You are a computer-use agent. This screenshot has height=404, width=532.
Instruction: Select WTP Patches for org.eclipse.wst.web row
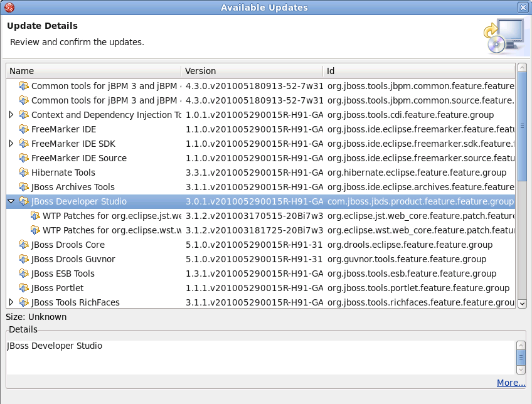[x=260, y=230]
